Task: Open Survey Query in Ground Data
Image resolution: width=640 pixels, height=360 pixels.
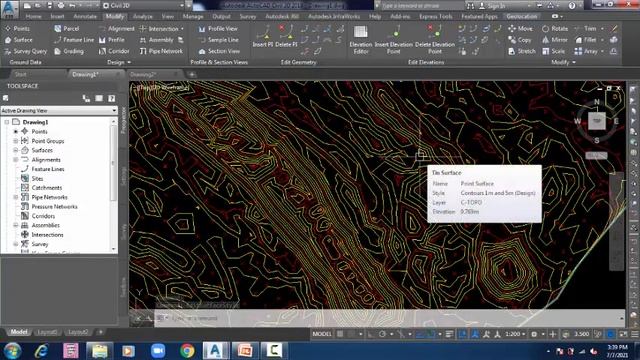Action: pos(25,51)
